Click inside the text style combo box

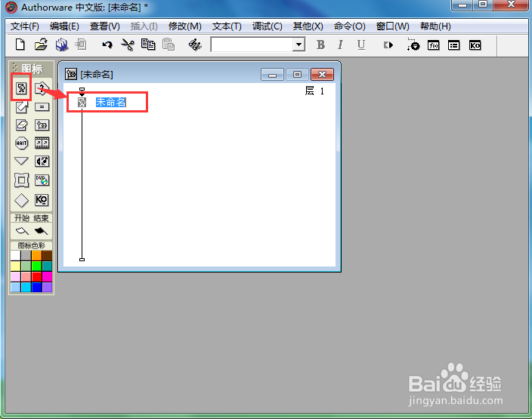coord(252,45)
